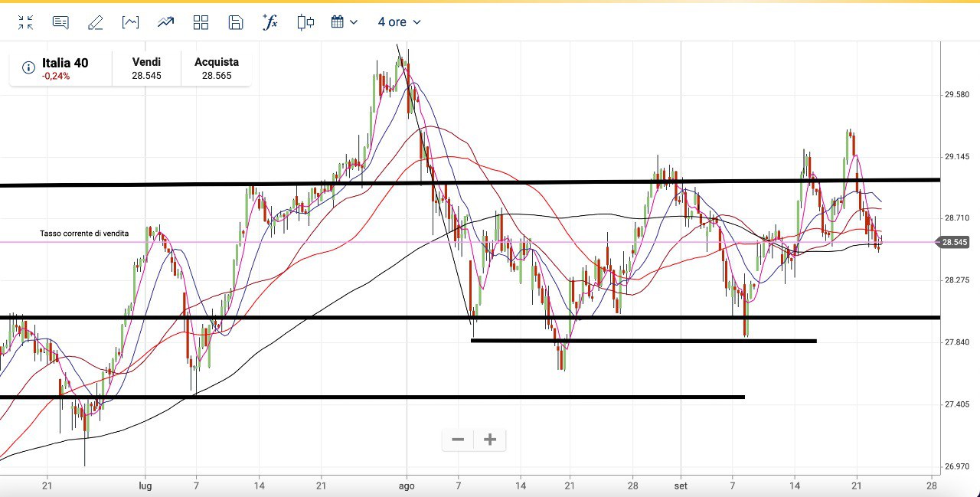Screen dimensions: 980x497
Task: Zoom out with the minus button
Action: (x=458, y=440)
